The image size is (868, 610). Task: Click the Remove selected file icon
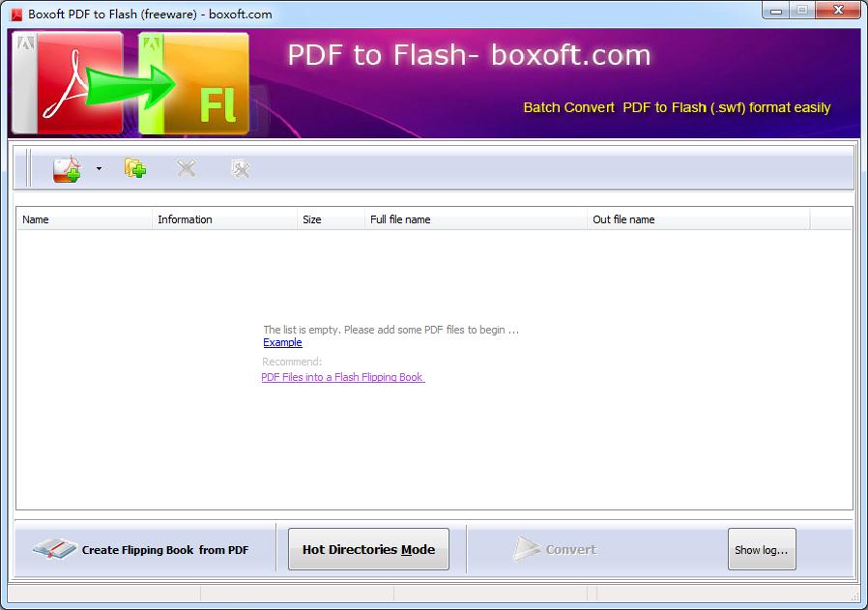point(186,167)
